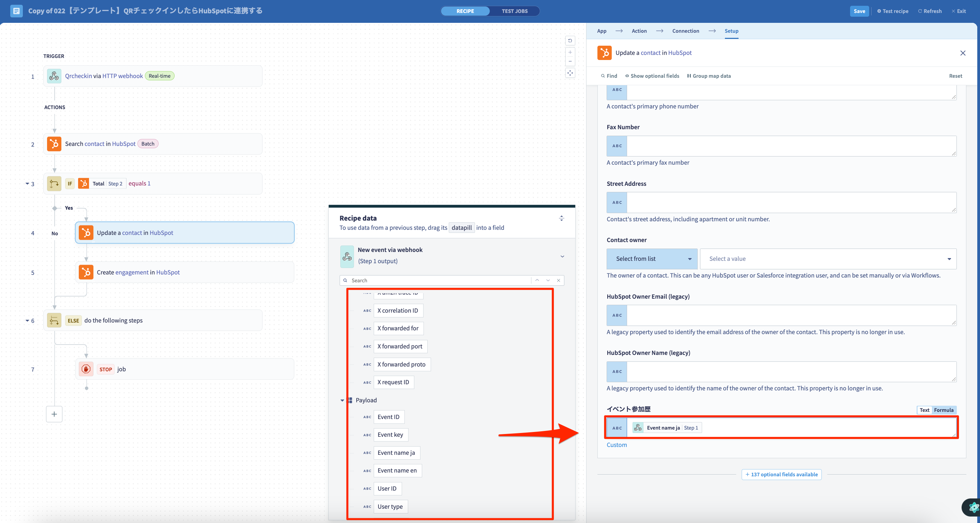Click the Recipe data expand/collapse icon

point(561,218)
